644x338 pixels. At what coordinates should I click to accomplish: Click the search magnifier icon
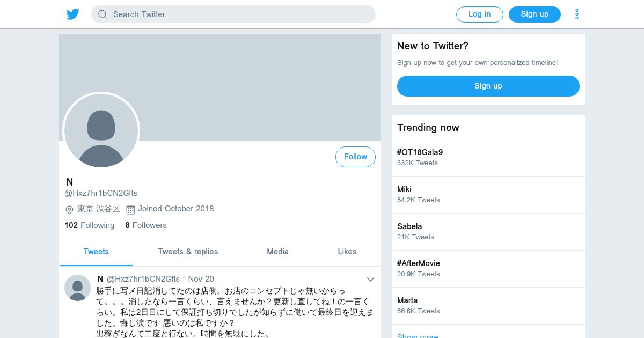coord(103,14)
